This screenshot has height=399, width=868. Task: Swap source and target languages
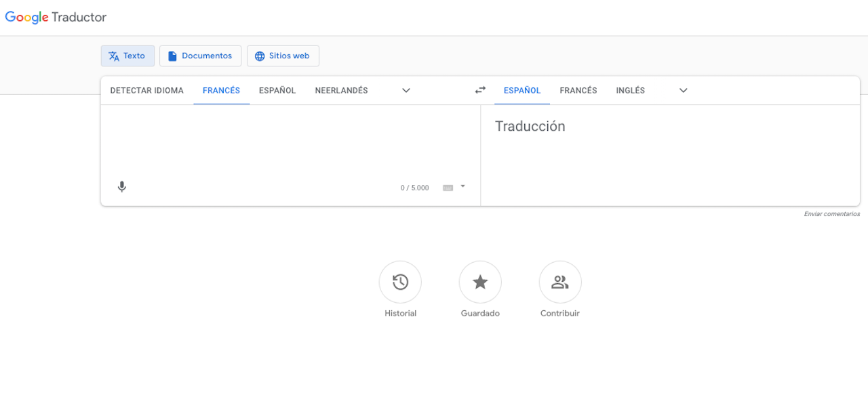(x=480, y=90)
